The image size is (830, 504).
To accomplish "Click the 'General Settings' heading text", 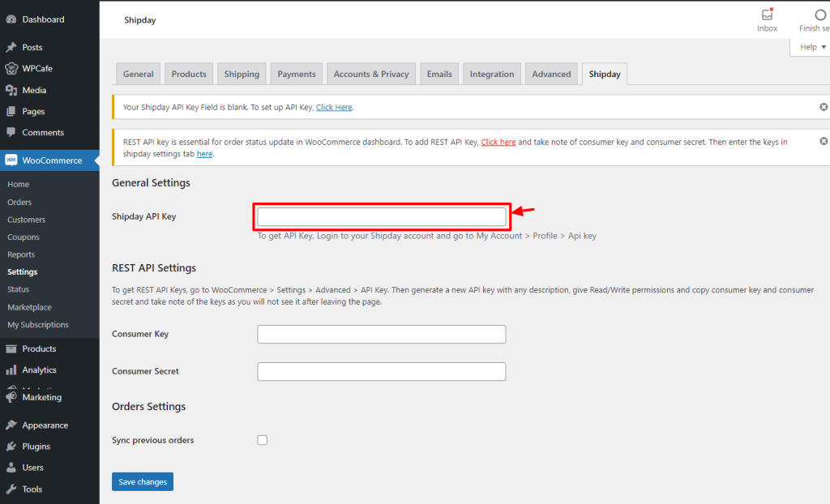I will click(151, 182).
